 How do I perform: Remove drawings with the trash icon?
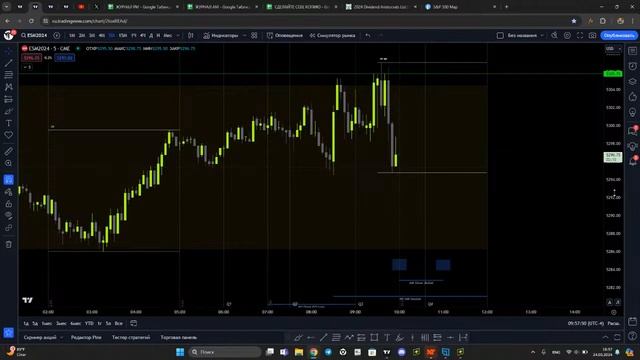click(x=9, y=244)
